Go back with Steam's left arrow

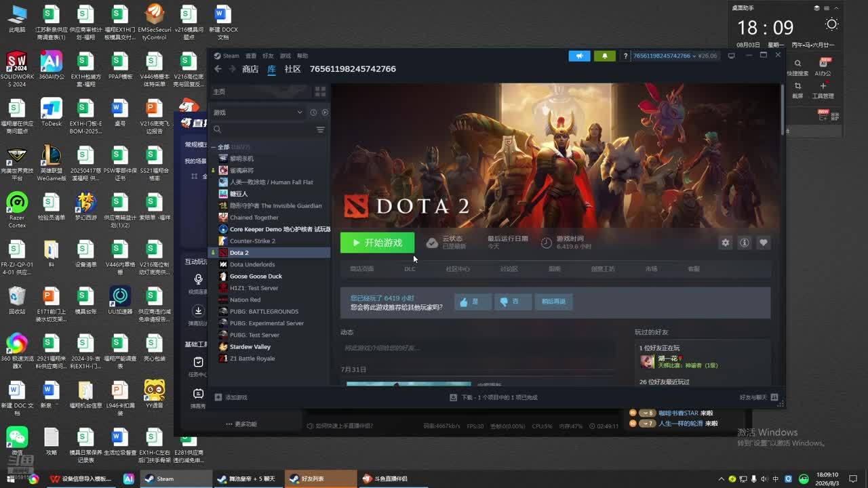(x=218, y=69)
